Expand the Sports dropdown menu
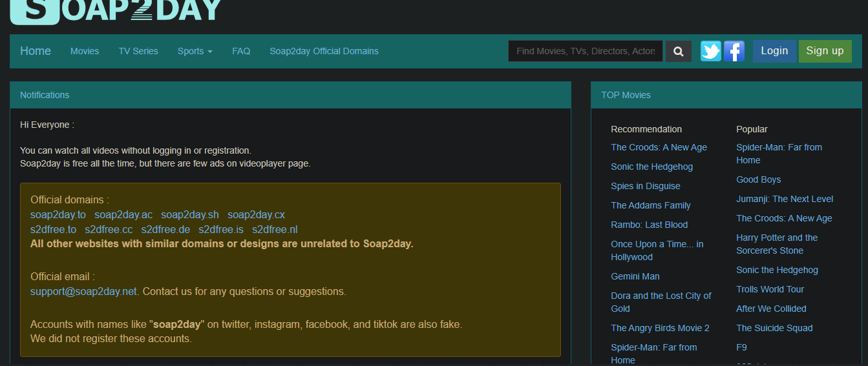 [195, 51]
